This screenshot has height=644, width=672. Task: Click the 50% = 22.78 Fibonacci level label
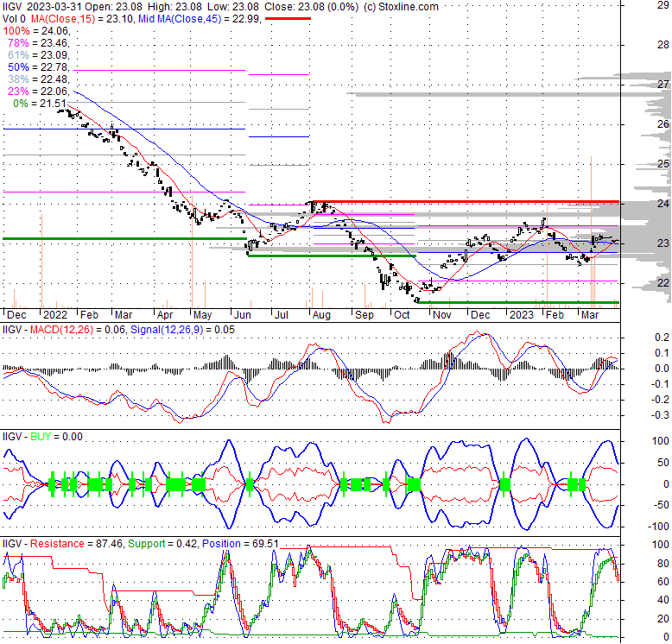(38, 67)
